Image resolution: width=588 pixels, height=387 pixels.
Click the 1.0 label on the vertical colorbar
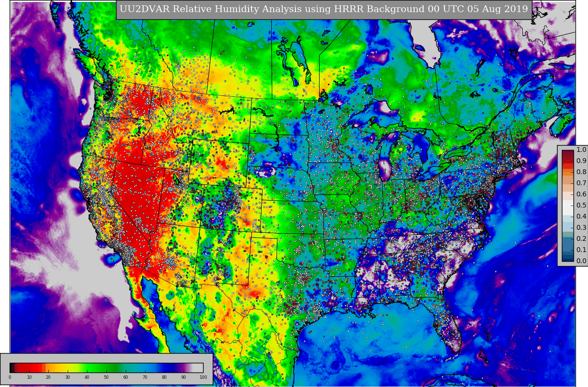tap(581, 150)
